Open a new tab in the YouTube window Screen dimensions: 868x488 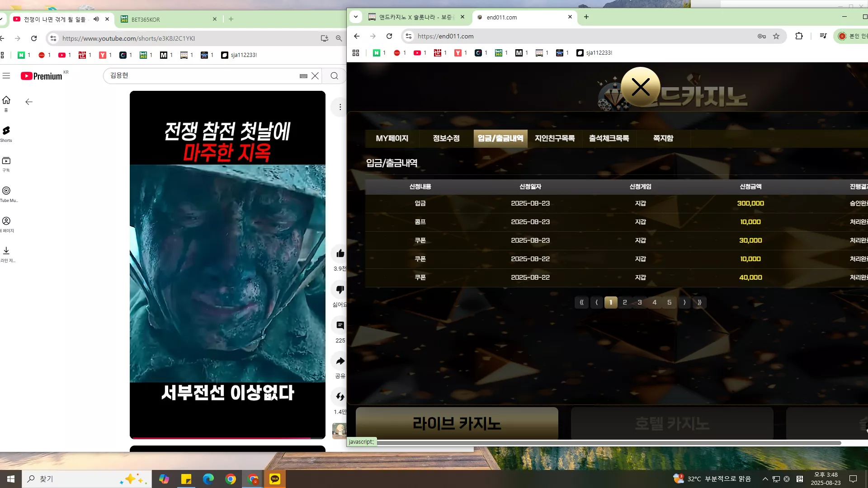coord(231,19)
